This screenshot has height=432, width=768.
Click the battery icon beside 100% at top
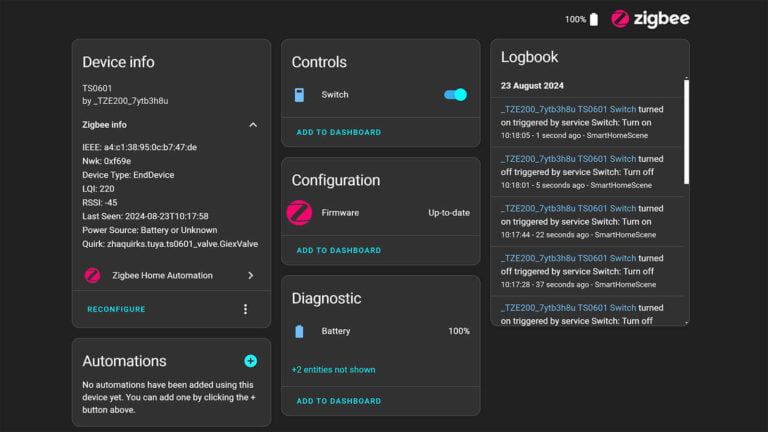pos(594,19)
